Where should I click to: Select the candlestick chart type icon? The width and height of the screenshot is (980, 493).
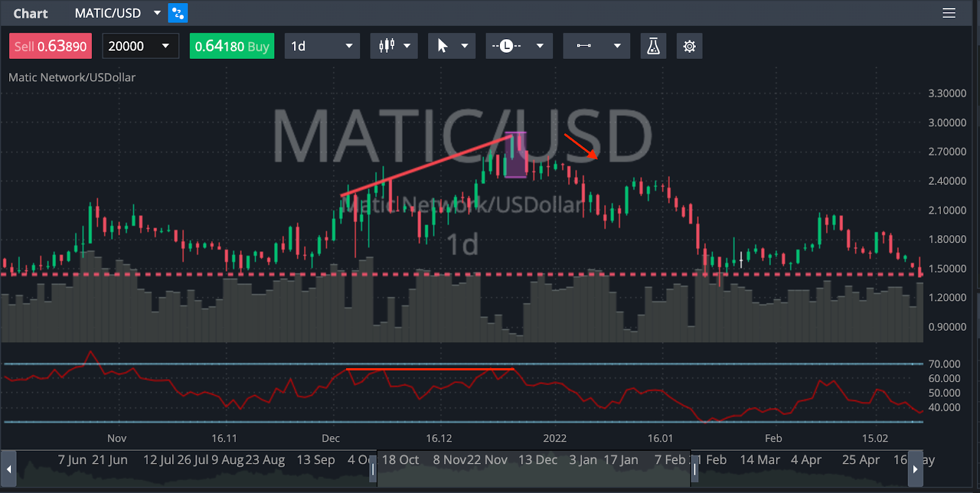click(x=386, y=46)
